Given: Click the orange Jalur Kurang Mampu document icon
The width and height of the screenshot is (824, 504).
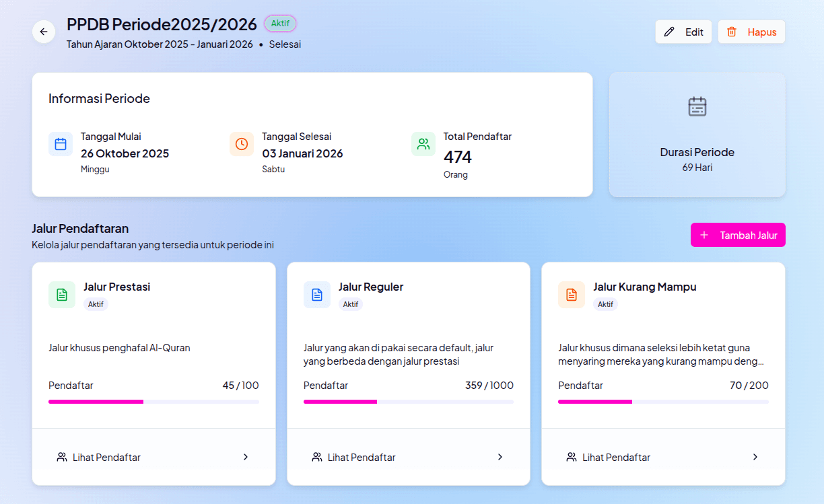Looking at the screenshot, I should [572, 295].
